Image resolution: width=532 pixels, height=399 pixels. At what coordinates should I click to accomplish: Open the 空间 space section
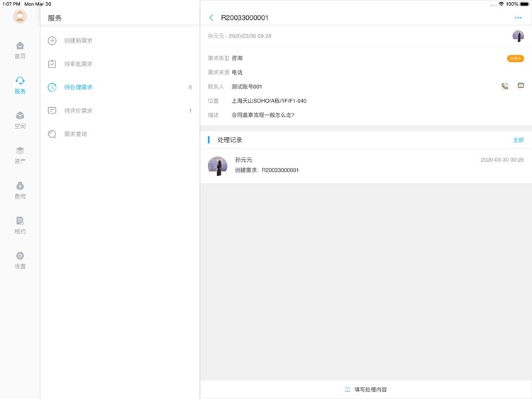coord(20,120)
